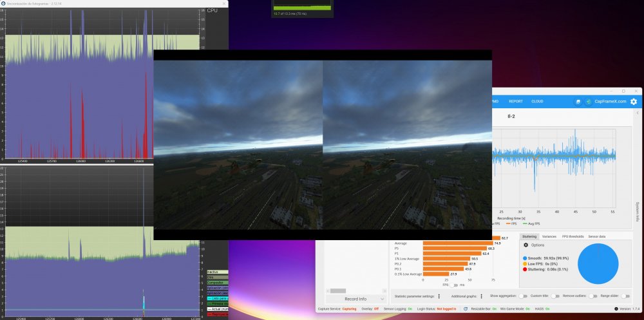Click the VR mirror right eye view

click(x=408, y=145)
